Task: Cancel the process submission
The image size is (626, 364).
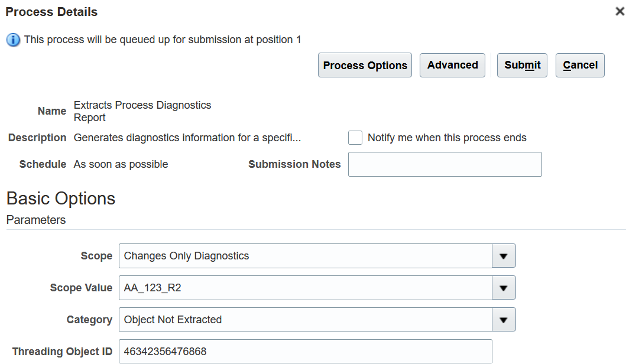Action: 580,65
